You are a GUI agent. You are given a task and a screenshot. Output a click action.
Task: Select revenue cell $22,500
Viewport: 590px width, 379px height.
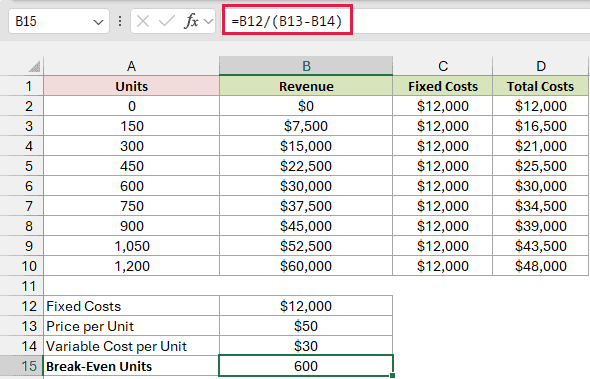306,166
